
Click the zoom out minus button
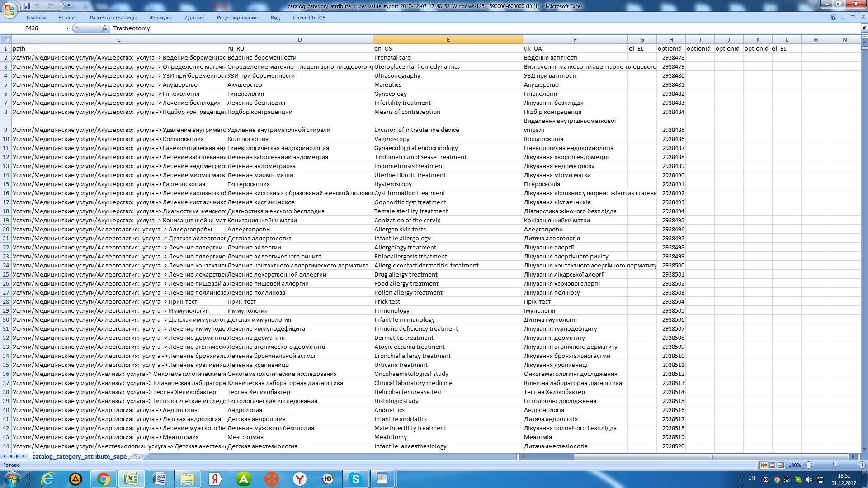[x=809, y=465]
